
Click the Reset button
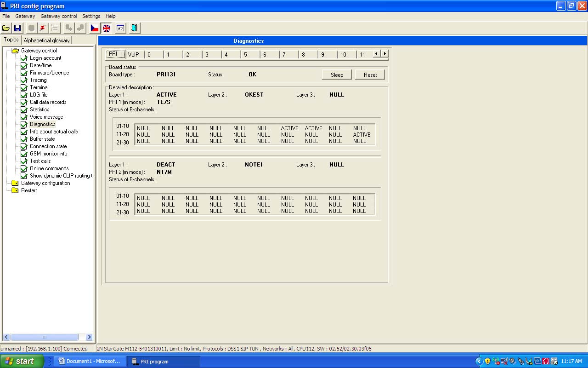370,75
